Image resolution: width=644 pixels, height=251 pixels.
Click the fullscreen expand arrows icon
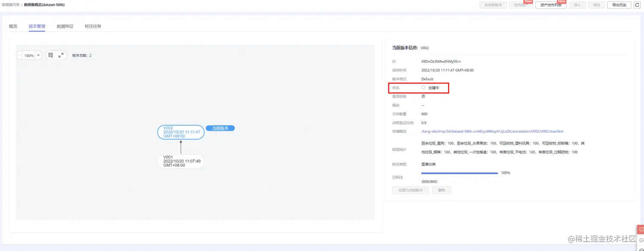coord(61,55)
